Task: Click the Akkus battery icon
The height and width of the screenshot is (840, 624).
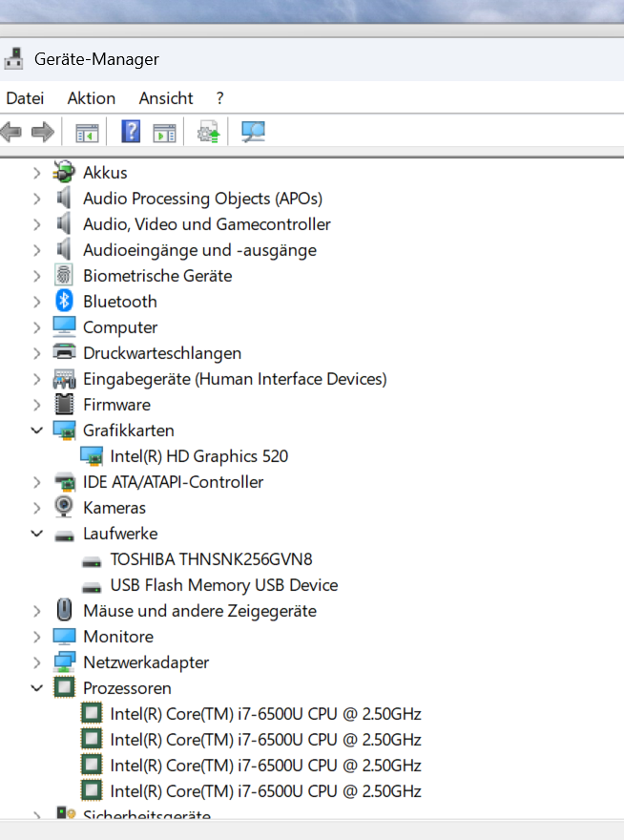Action: point(64,173)
